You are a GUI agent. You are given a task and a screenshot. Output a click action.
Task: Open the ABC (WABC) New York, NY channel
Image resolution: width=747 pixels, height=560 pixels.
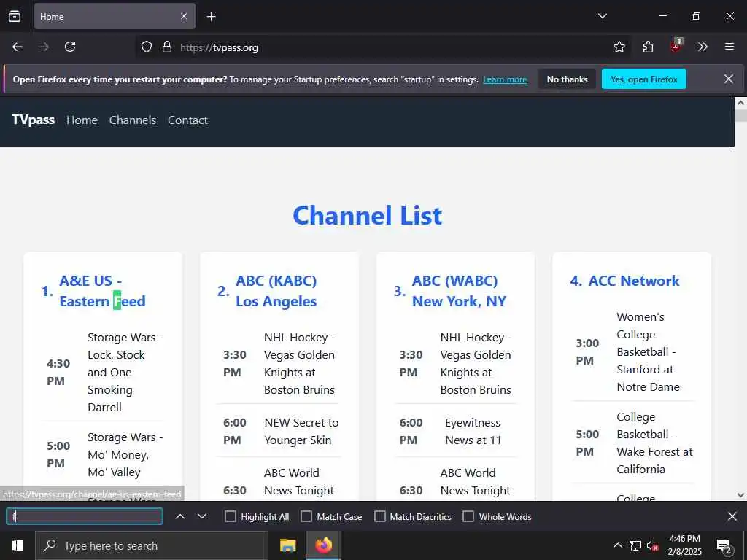[460, 291]
